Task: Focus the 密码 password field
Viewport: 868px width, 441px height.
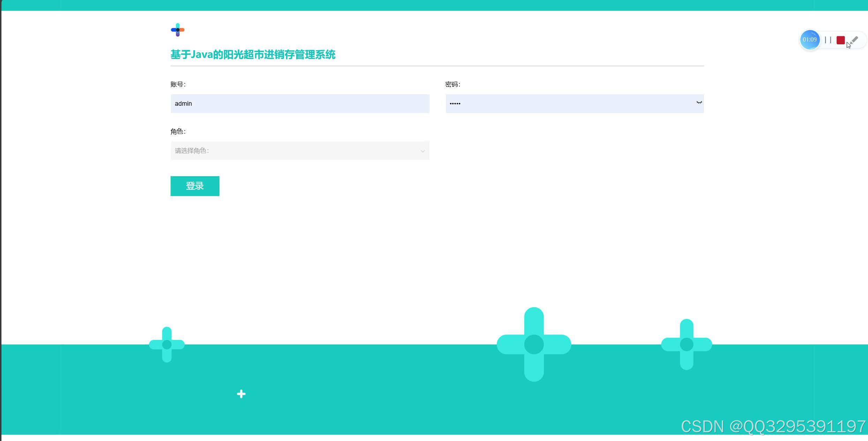Action: tap(575, 104)
